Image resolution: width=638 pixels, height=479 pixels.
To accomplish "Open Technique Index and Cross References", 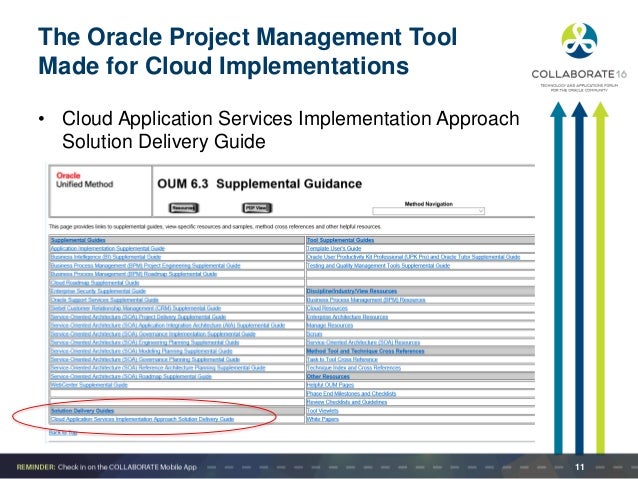I will click(x=354, y=367).
